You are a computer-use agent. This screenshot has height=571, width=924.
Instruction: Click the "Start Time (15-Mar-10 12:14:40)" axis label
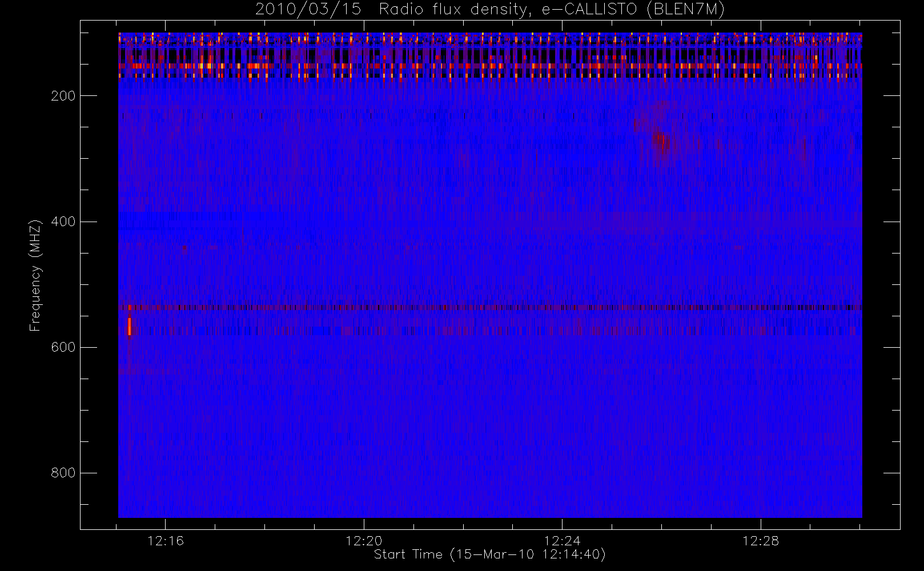click(489, 554)
